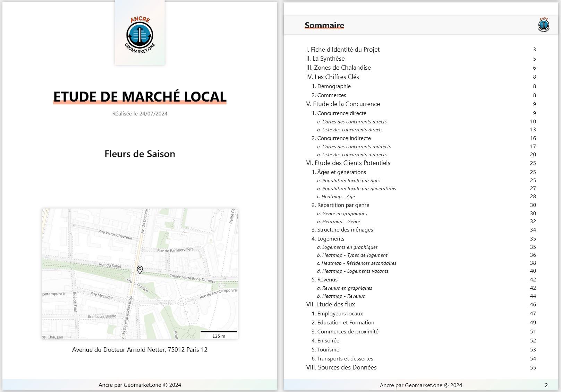This screenshot has width=561, height=392.
Task: Select '4. Logements' entry
Action: tap(328, 238)
